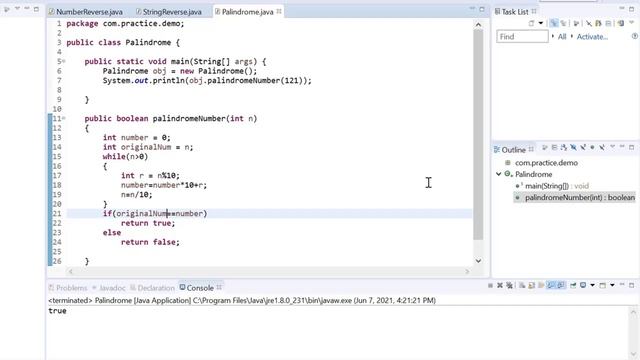Image resolution: width=640 pixels, height=360 pixels.
Task: Toggle the Scheduled presentation icon in Task List
Action: tap(563, 23)
